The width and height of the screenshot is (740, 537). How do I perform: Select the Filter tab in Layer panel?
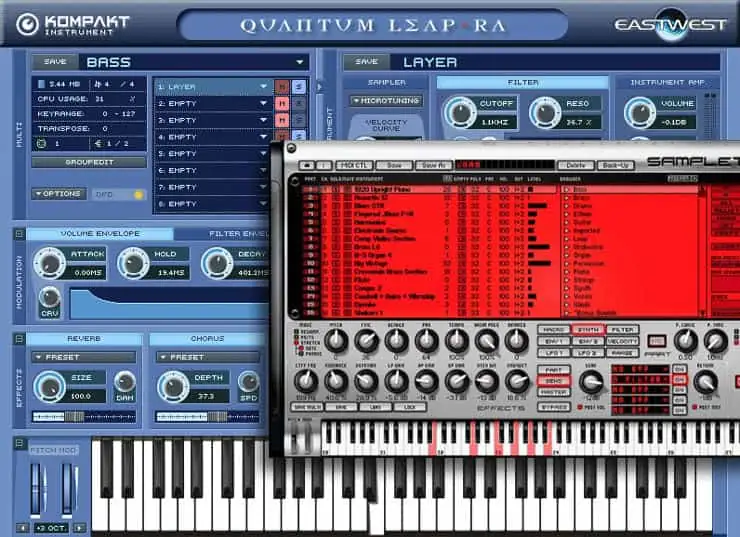522,83
